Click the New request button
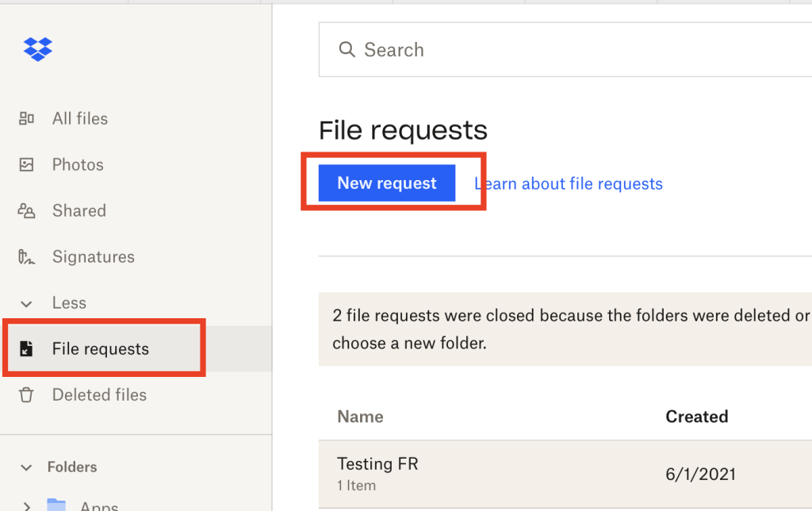 point(386,182)
